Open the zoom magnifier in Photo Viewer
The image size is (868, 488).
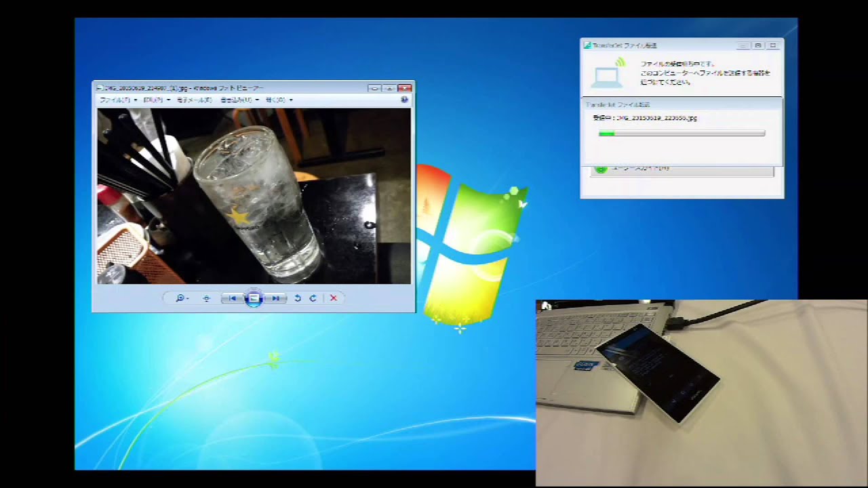(180, 298)
